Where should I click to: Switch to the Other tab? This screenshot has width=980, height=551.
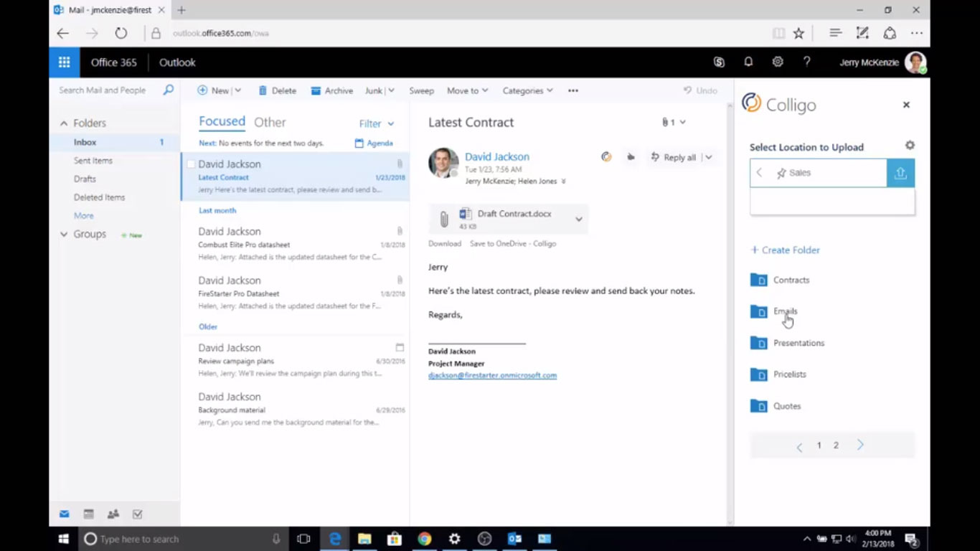270,123
